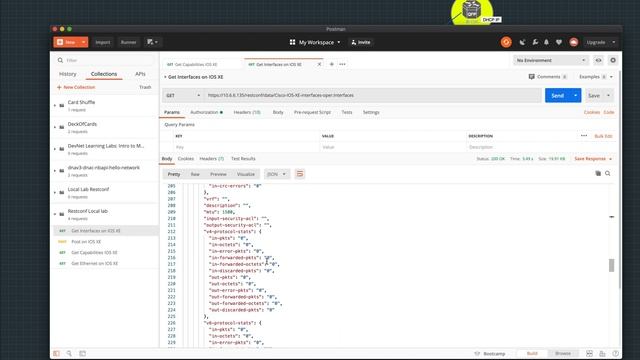Open the Comments panel icon
This screenshot has height=360, width=640.
pyautogui.click(x=531, y=77)
